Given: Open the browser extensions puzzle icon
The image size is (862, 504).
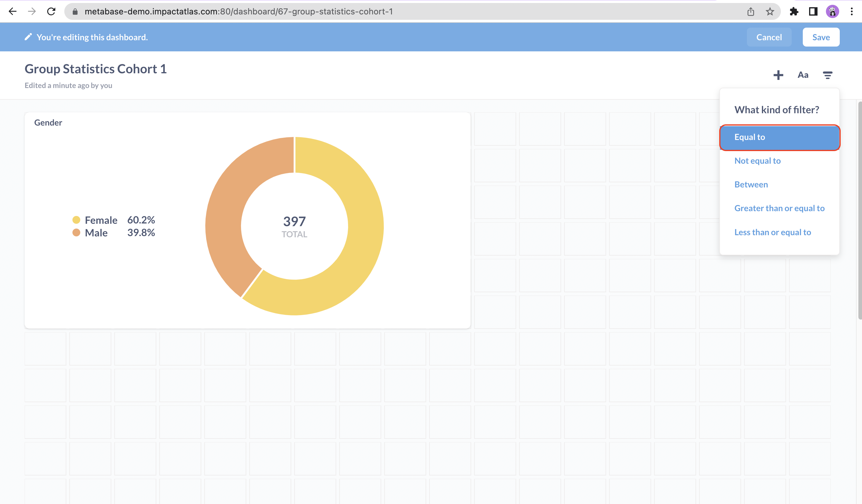Looking at the screenshot, I should click(794, 12).
